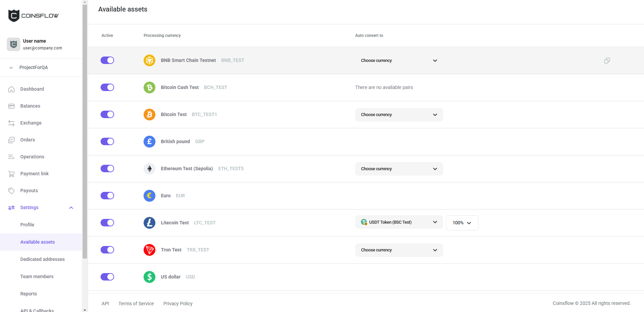
Task: Open the Balances menu item
Action: (x=30, y=106)
